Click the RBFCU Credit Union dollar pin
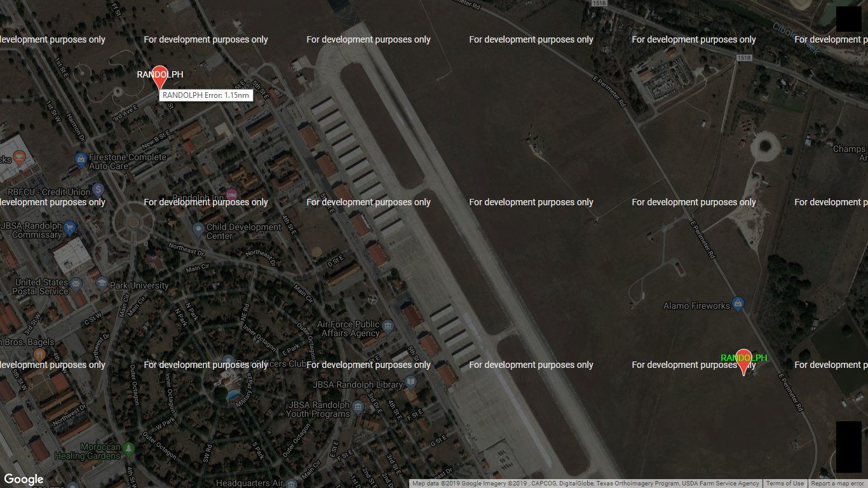 [x=98, y=189]
